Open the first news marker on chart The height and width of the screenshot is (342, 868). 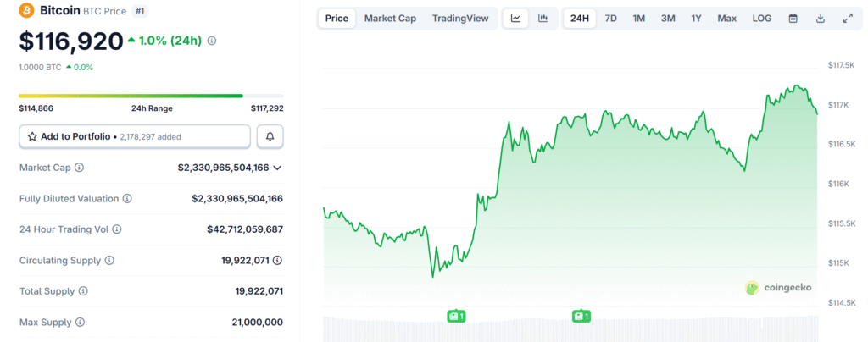[x=457, y=316]
